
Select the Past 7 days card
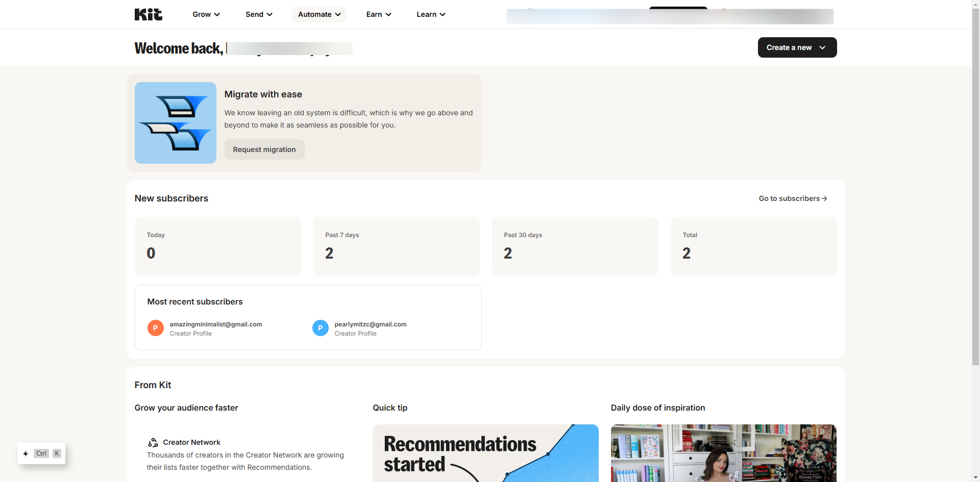[397, 247]
